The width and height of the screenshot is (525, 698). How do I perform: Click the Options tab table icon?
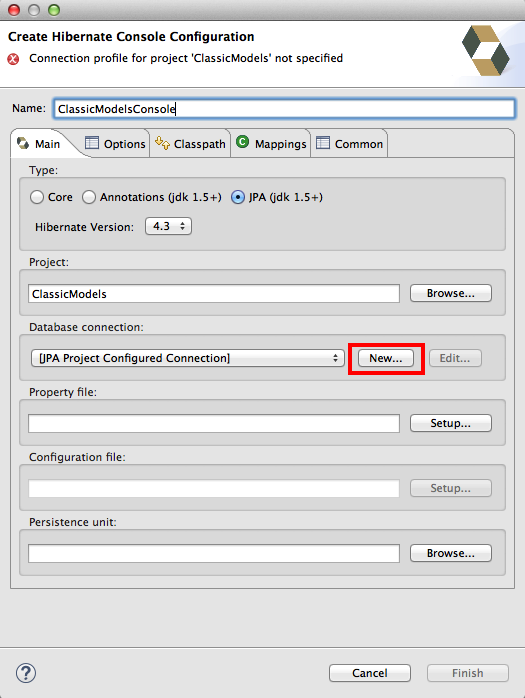click(92, 143)
